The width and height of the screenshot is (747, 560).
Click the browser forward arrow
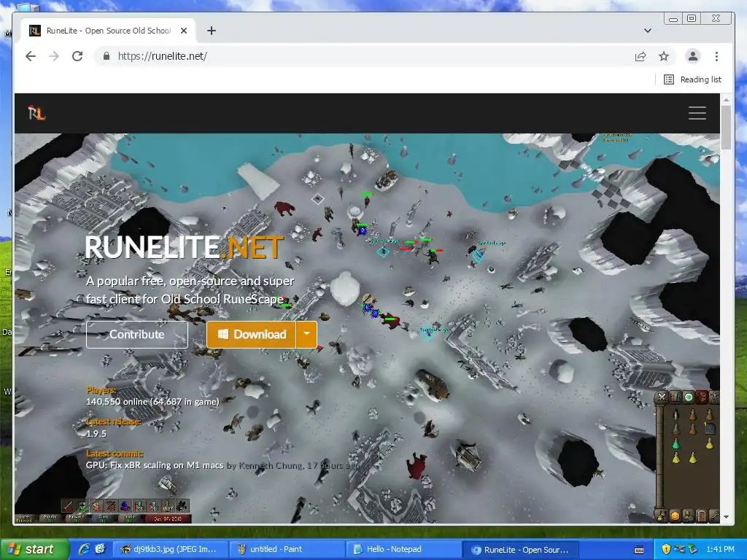tap(54, 56)
